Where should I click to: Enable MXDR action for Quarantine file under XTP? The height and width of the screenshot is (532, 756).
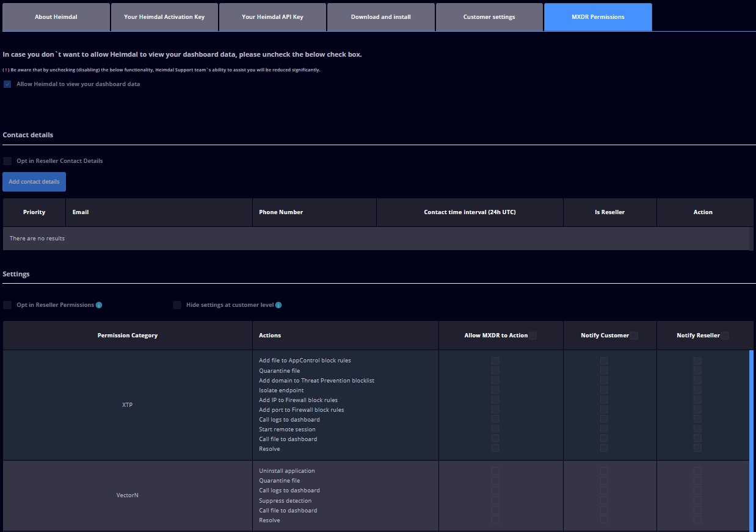click(495, 370)
